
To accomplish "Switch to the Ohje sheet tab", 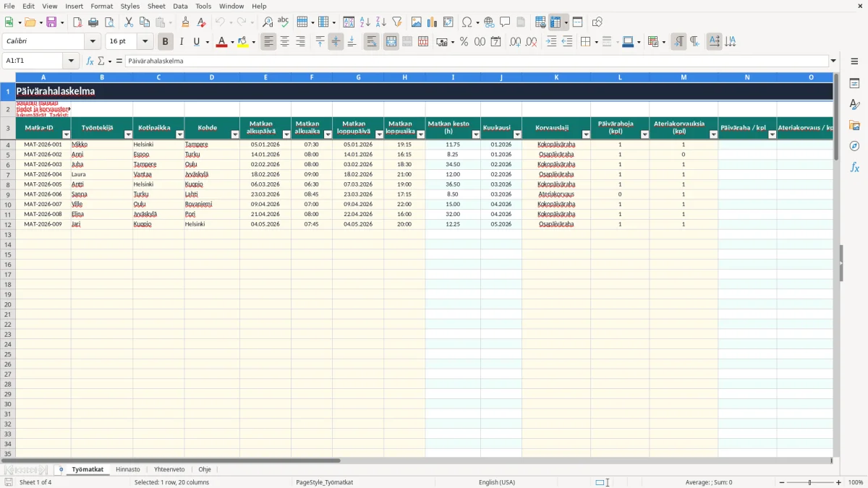I will click(205, 469).
